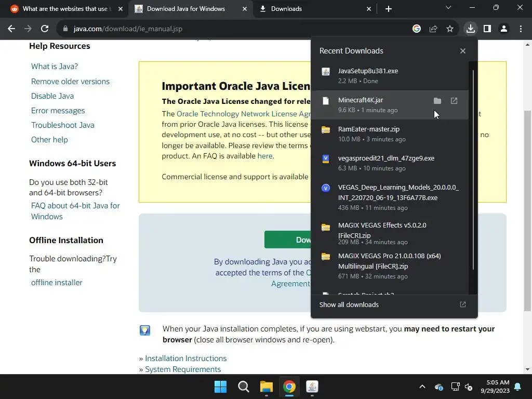Open the Windows Start menu
Screen dimensions: 532x399
(x=220, y=387)
